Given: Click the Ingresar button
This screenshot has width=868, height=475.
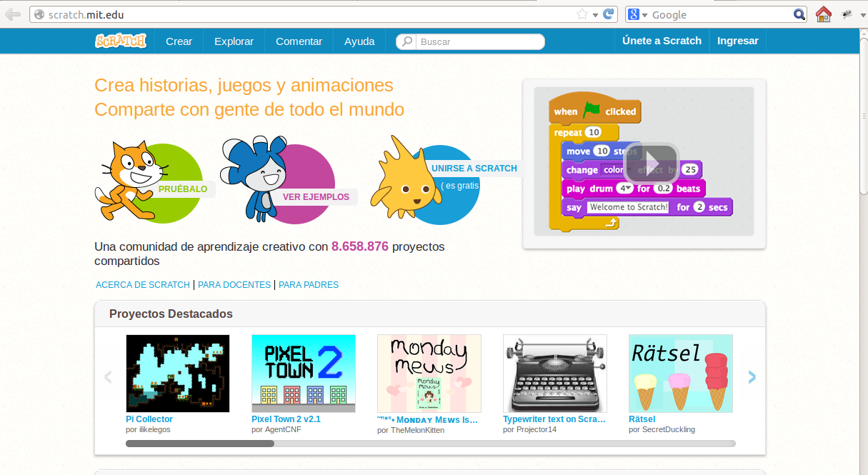Looking at the screenshot, I should click(x=737, y=41).
